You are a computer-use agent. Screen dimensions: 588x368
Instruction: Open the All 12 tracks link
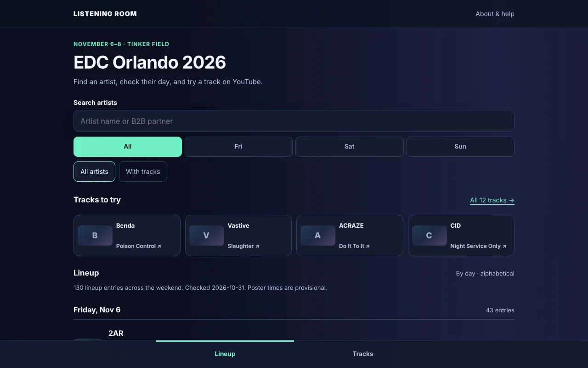coord(492,200)
